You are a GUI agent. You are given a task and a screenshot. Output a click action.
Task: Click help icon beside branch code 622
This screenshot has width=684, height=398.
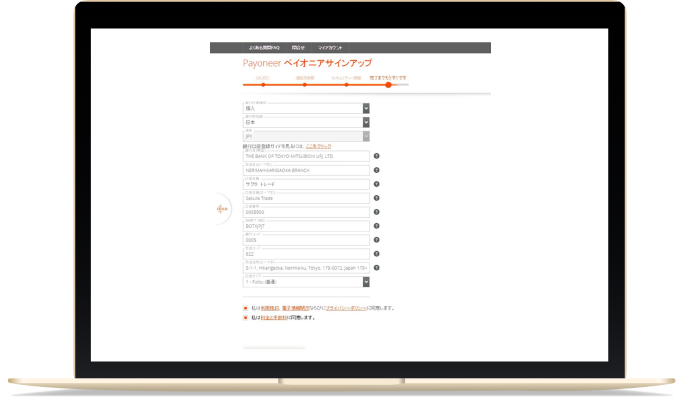[376, 254]
